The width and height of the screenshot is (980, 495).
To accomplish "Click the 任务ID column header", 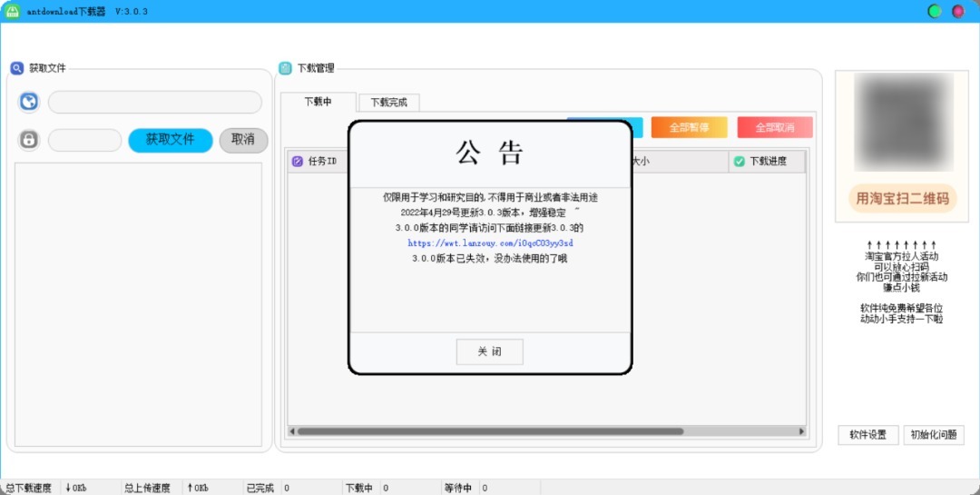I will (321, 162).
